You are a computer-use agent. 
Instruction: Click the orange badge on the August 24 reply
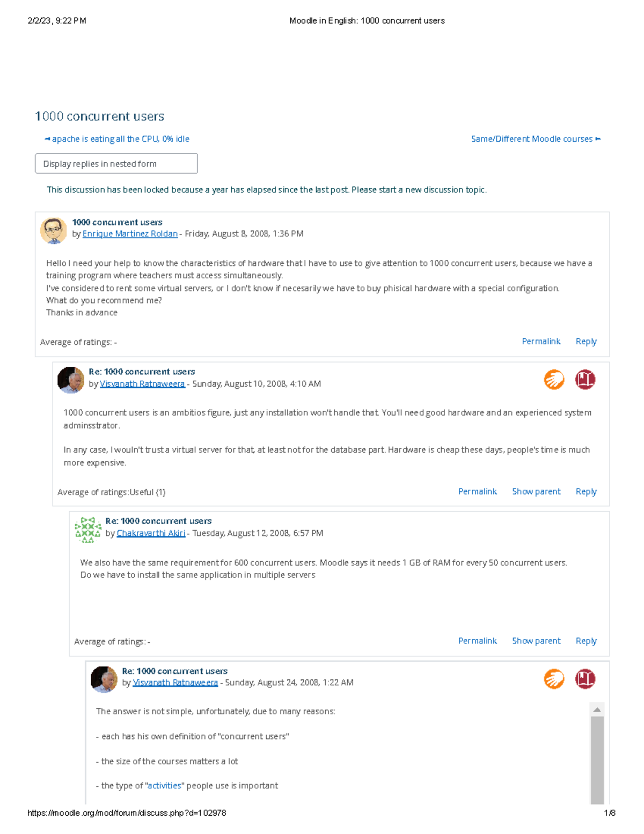coord(554,679)
